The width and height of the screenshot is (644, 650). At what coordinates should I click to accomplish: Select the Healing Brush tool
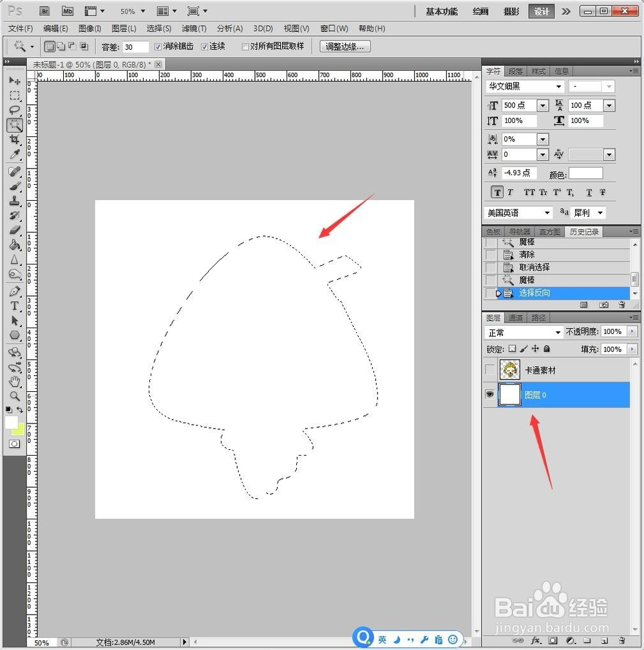click(15, 171)
